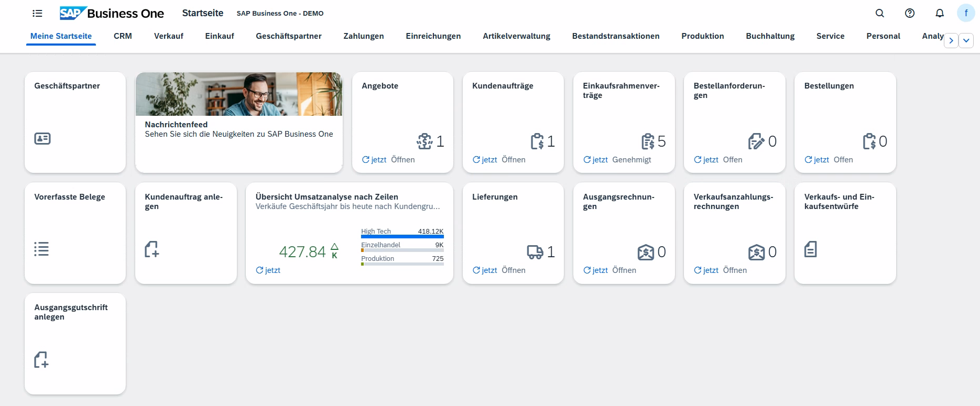Click the Ausgangsgutschrift anlegen icon
Viewport: 980px width, 406px height.
click(41, 360)
